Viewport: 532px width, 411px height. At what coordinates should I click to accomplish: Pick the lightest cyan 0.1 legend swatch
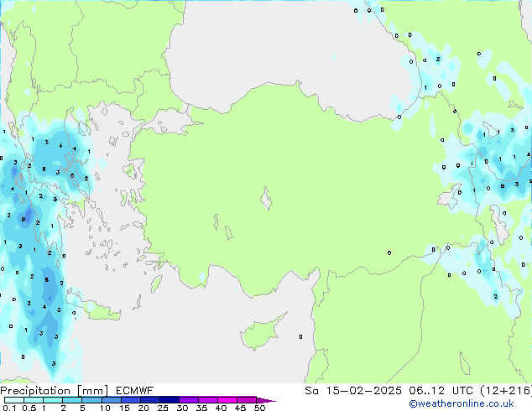pos(12,400)
